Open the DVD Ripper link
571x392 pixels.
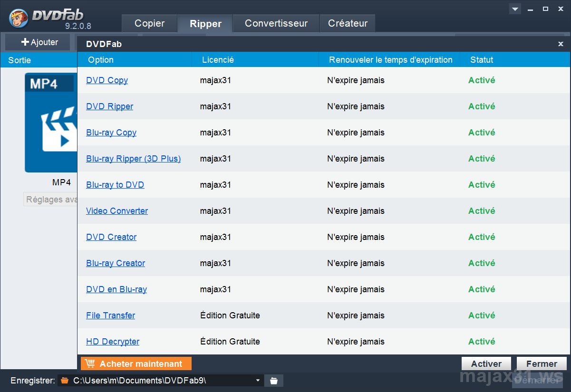point(110,106)
